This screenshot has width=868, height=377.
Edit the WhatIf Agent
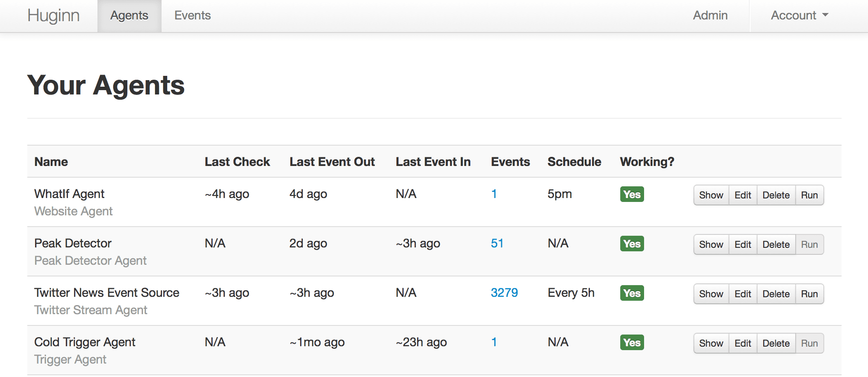point(743,195)
